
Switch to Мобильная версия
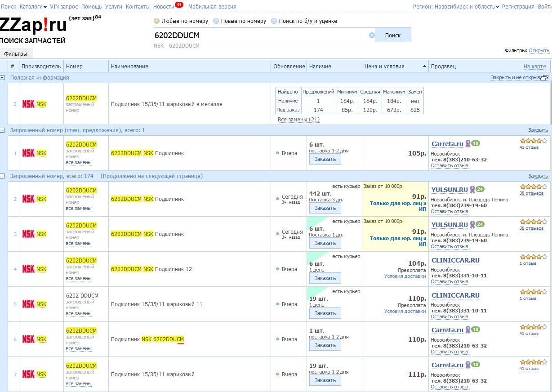212,7
